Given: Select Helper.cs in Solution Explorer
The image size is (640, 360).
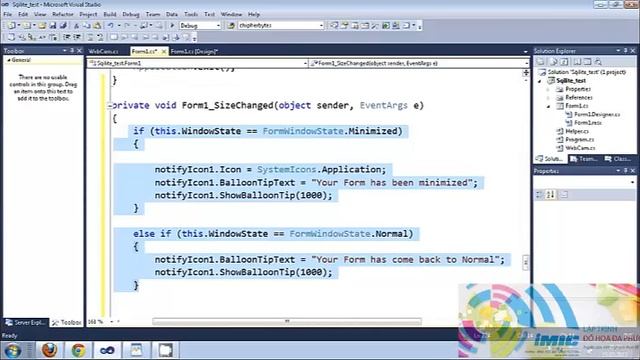Looking at the screenshot, I should click(577, 131).
